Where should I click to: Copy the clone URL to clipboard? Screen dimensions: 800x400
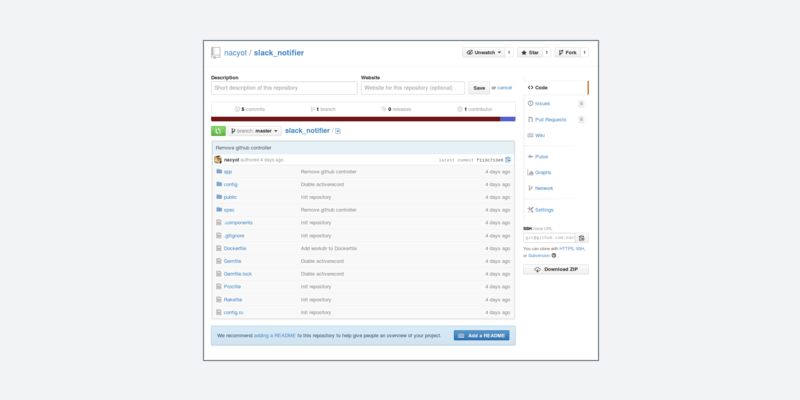pos(582,237)
